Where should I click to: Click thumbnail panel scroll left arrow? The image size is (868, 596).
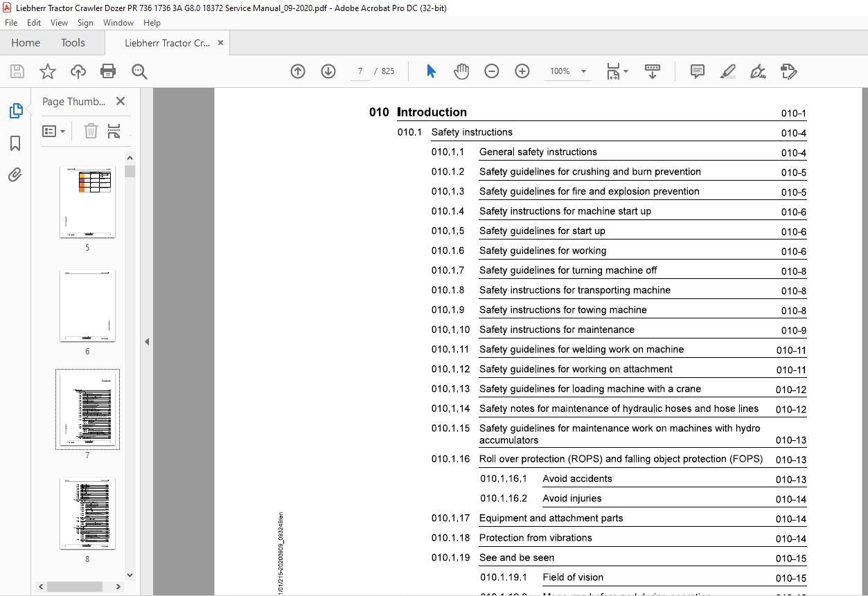click(42, 586)
